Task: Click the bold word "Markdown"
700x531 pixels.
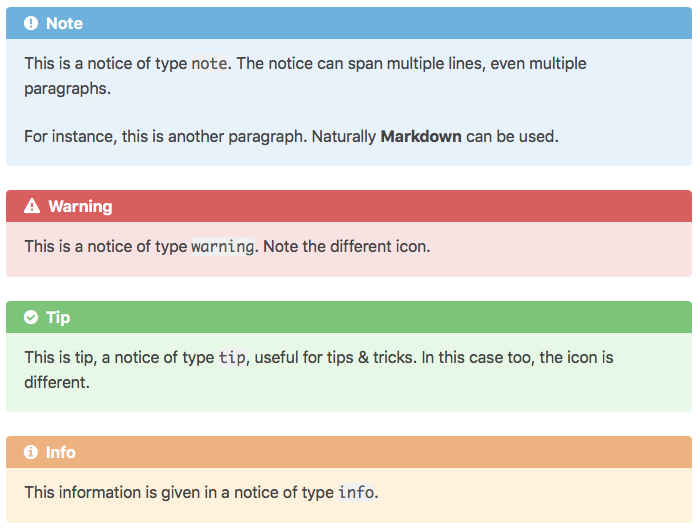Action: pyautogui.click(x=421, y=136)
